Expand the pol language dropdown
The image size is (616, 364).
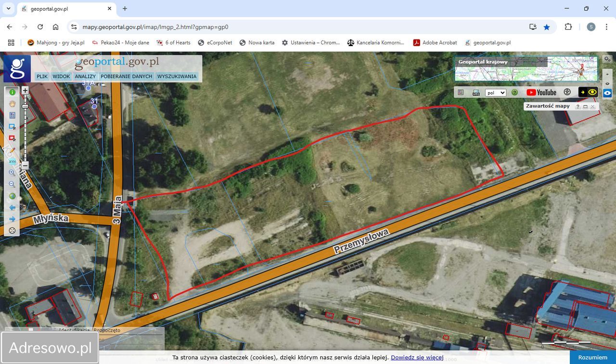pos(496,92)
